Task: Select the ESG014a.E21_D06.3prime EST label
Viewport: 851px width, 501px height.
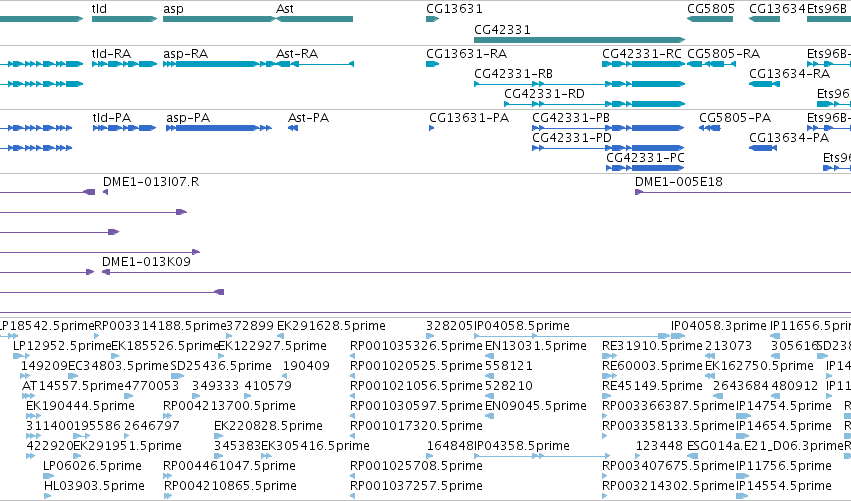Action: click(765, 446)
